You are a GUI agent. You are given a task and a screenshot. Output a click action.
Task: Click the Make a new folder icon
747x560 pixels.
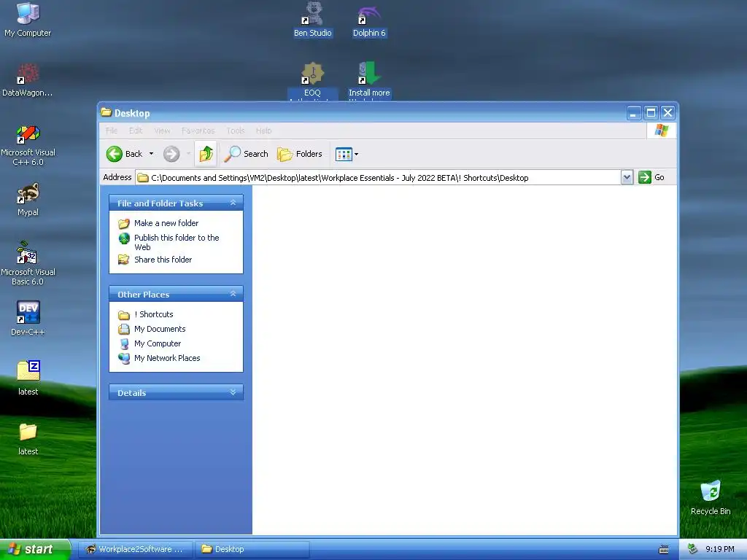[x=124, y=223]
